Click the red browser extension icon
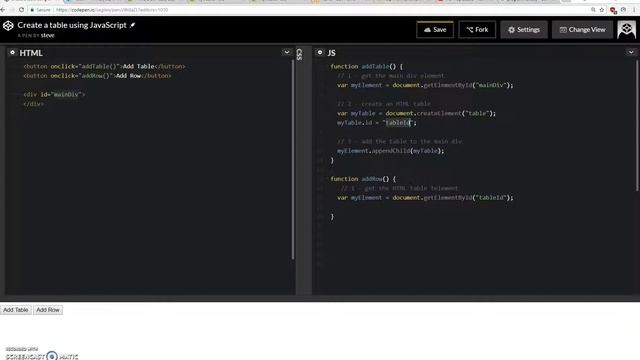The width and height of the screenshot is (640, 360). pos(613,10)
